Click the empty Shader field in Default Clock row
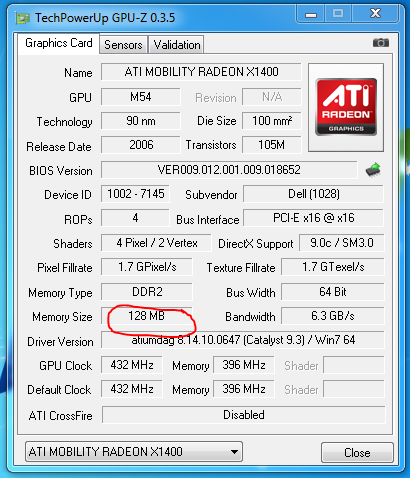 pyautogui.click(x=354, y=389)
